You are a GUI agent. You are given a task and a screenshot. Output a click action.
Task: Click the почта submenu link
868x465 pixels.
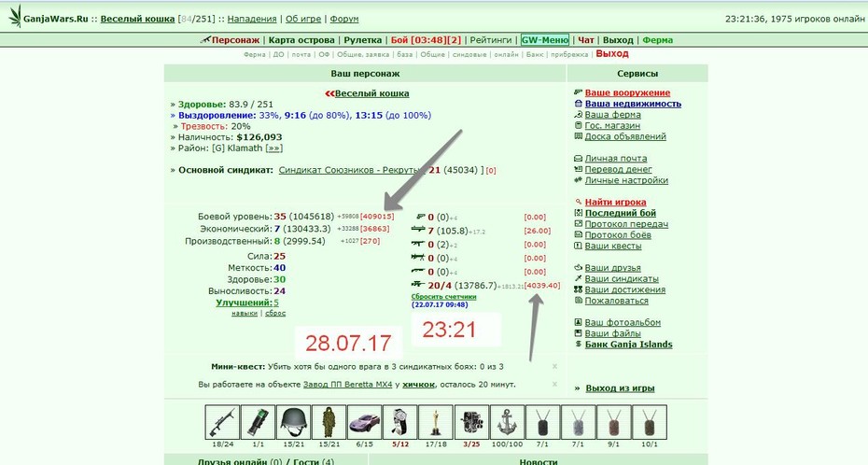[x=301, y=55]
